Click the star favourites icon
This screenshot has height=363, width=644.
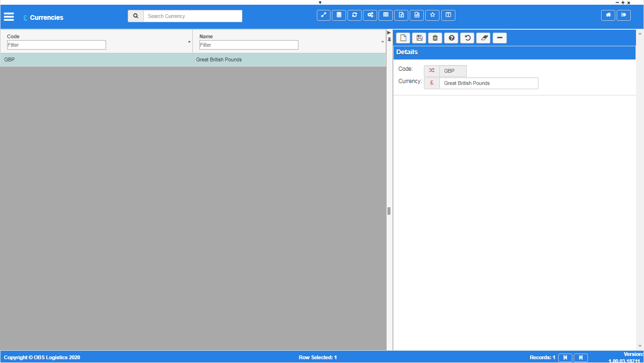432,15
